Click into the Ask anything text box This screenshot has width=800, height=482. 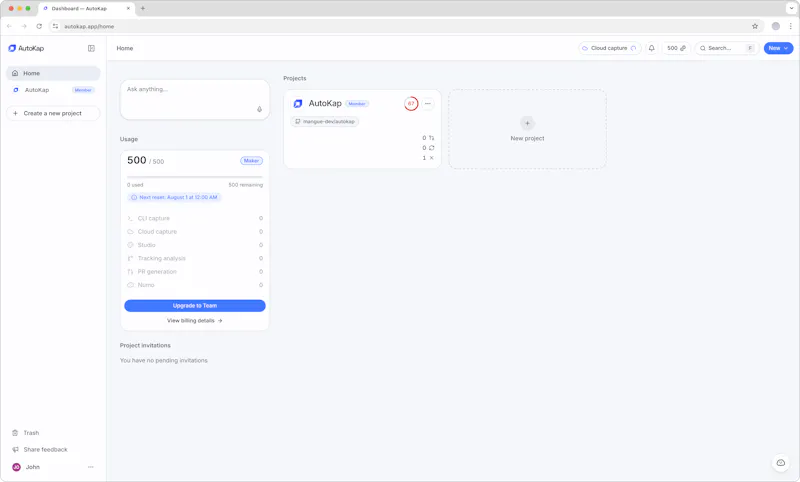[x=195, y=99]
